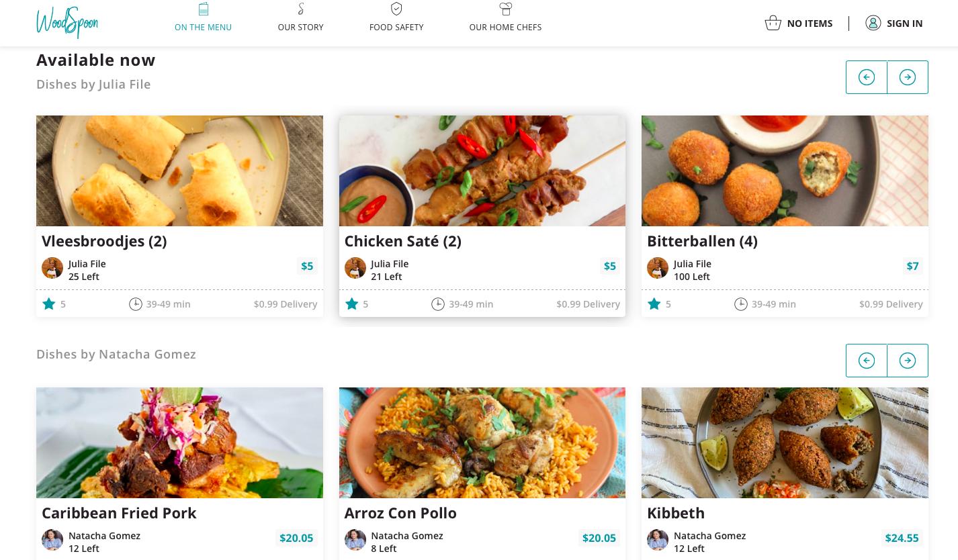The height and width of the screenshot is (560, 958).
Task: Click the Kibbeth $24.55 price tag
Action: (902, 538)
